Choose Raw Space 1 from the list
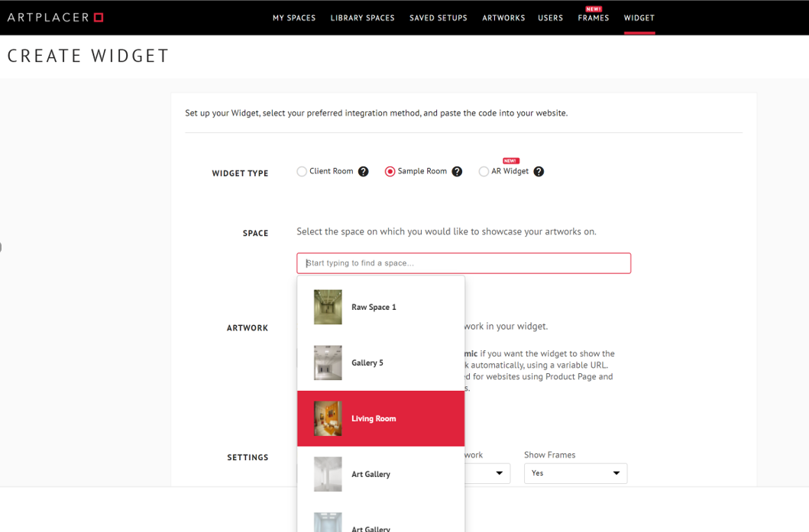 pyautogui.click(x=380, y=308)
